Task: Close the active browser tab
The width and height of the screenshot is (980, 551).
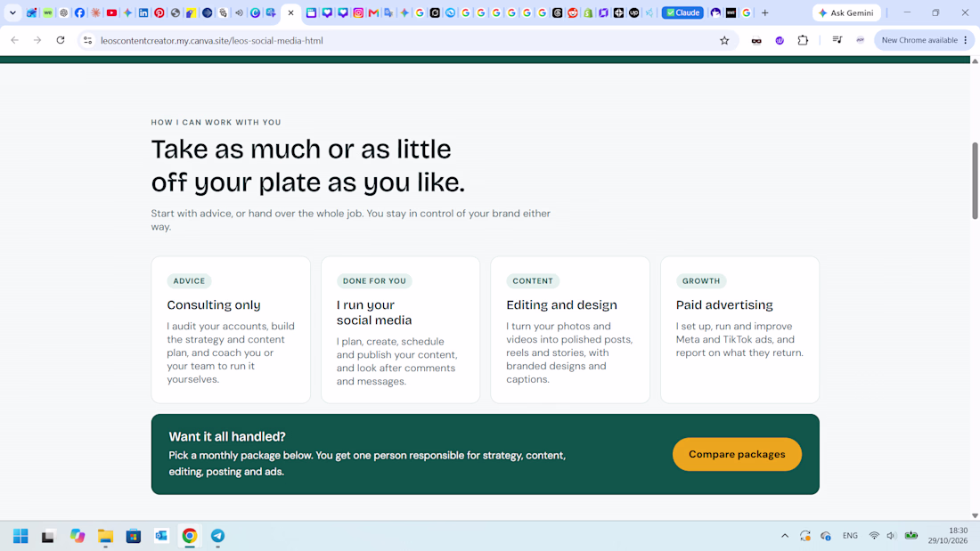Action: [290, 12]
